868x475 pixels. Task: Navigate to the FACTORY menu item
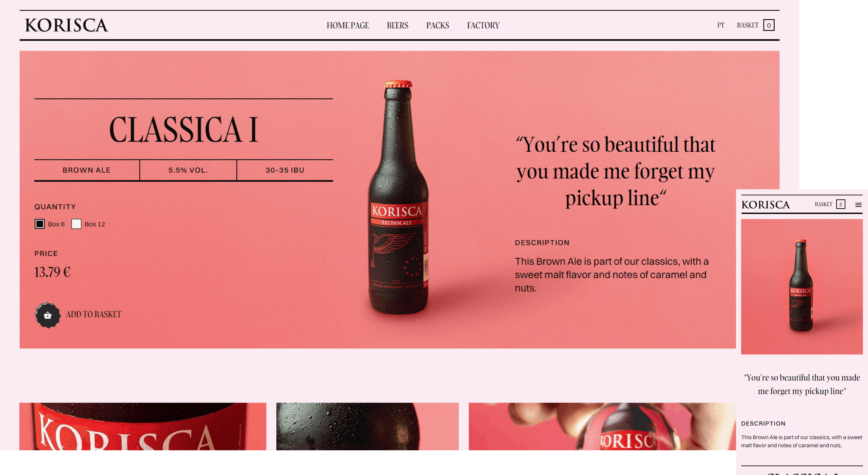click(483, 25)
